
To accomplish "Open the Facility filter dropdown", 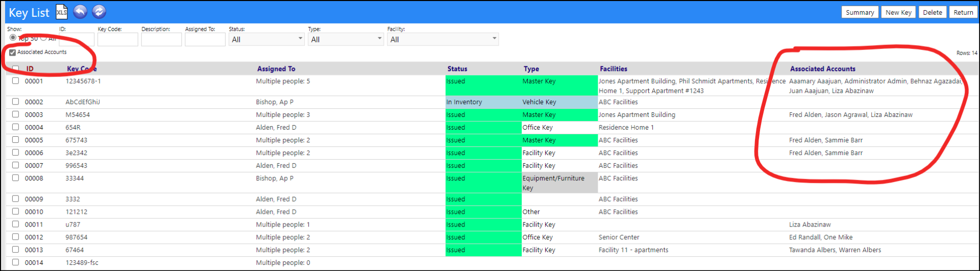I will tap(443, 39).
